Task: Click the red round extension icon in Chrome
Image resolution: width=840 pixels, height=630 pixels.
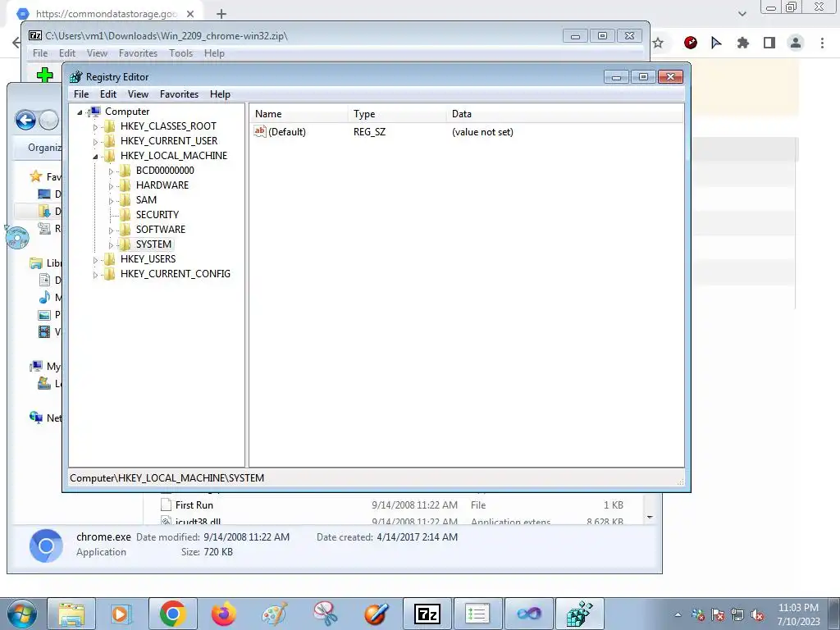Action: [691, 43]
